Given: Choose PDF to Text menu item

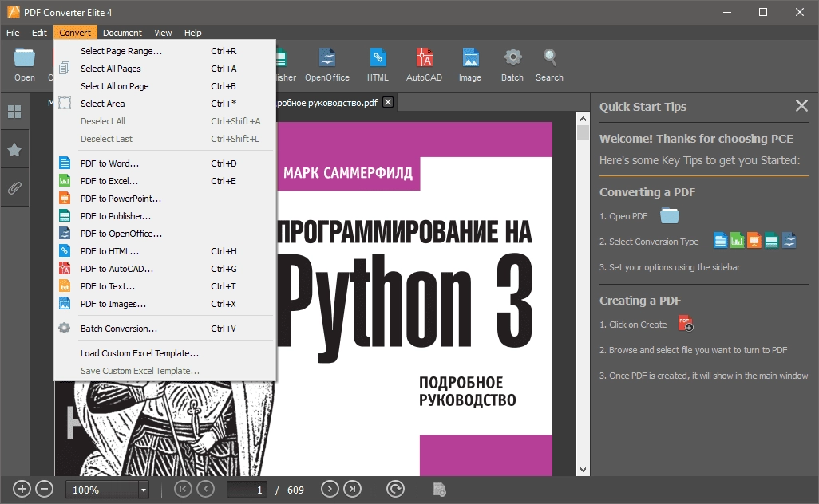Looking at the screenshot, I should click(164, 286).
